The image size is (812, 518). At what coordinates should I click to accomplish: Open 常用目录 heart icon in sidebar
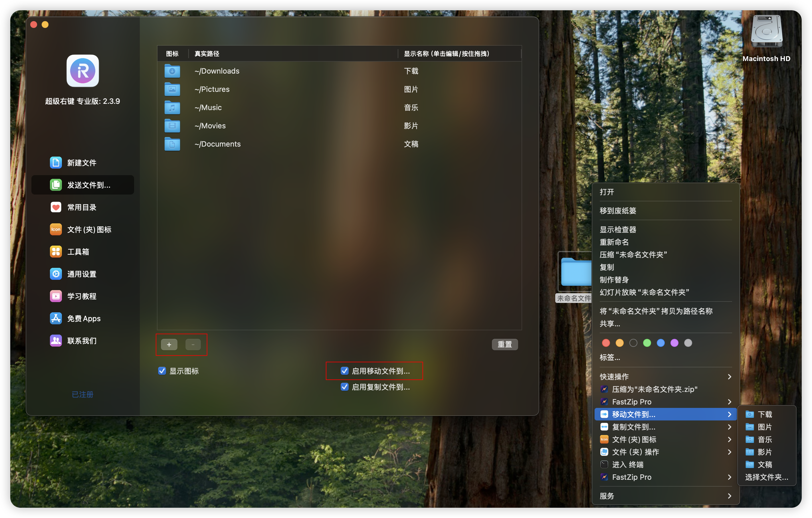(x=56, y=207)
